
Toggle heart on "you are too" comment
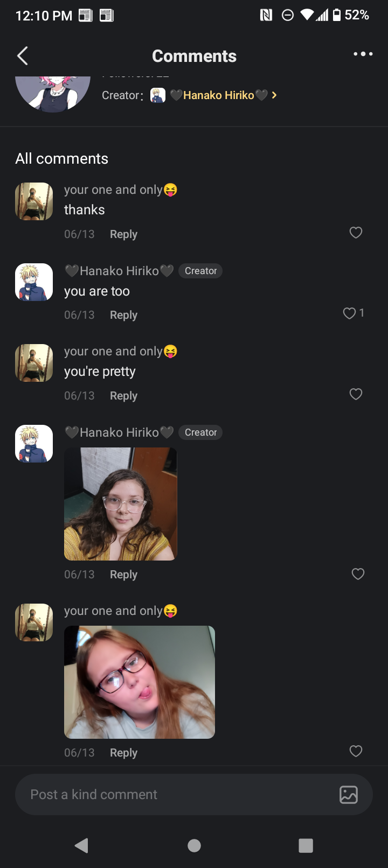(350, 313)
